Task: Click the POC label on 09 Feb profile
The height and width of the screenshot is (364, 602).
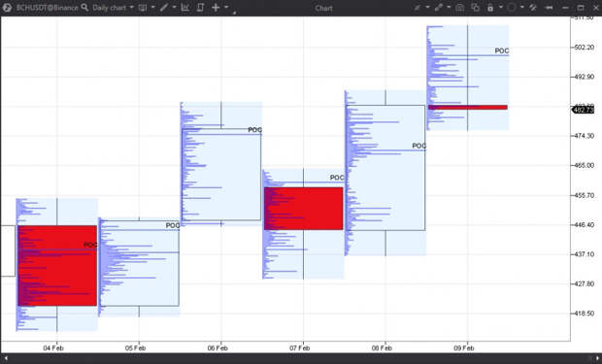Action: [x=501, y=50]
